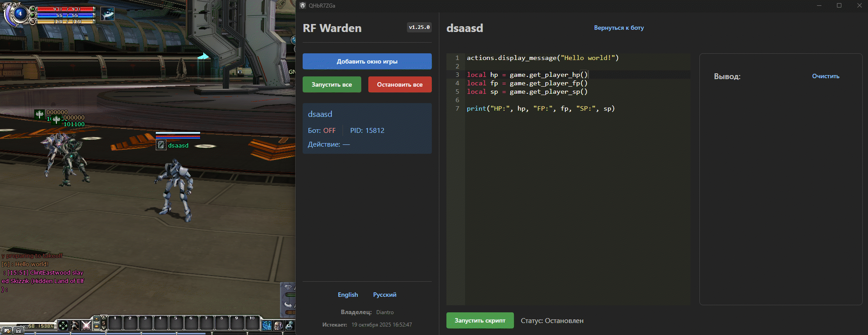868x335 pixels.
Task: Click code line 4 defining local fp
Action: coord(527,83)
